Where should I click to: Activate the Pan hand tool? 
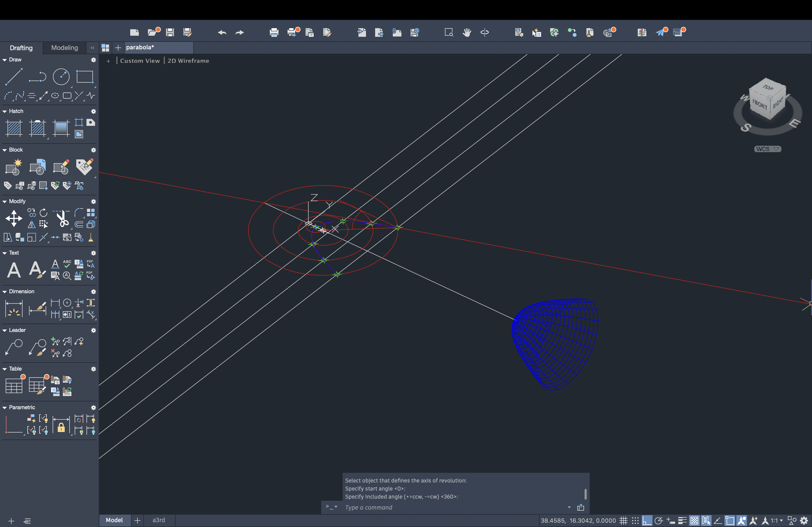(467, 32)
